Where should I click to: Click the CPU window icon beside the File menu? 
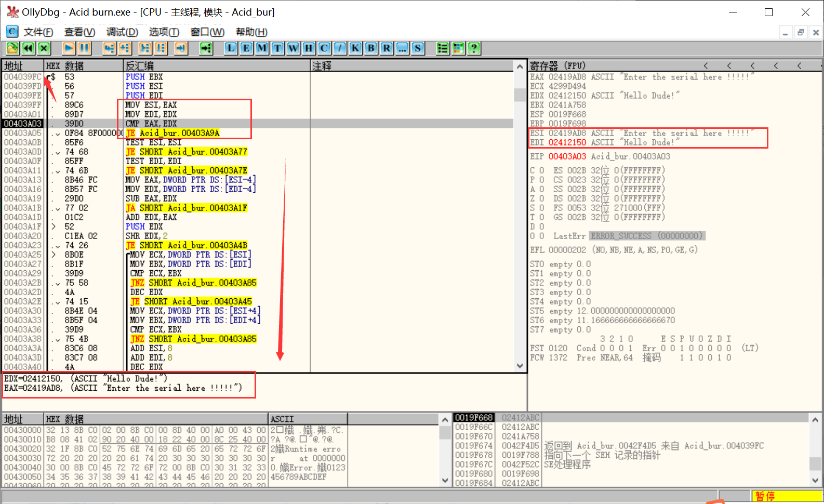tap(12, 32)
